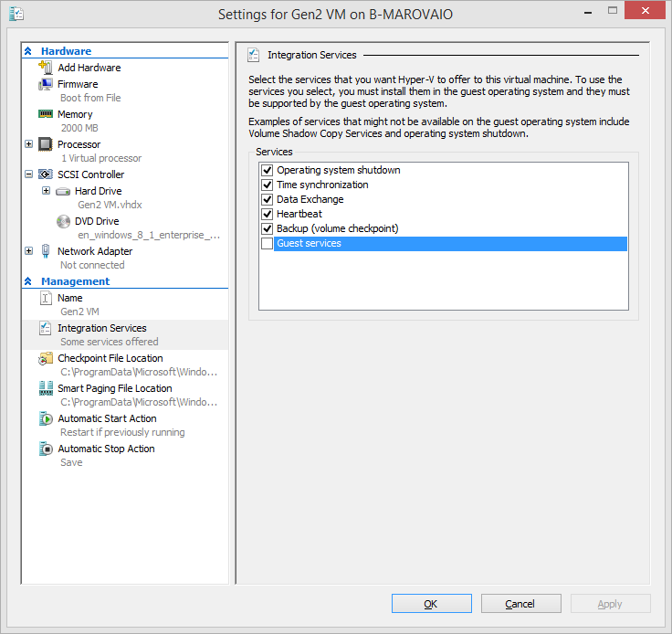Select the Name item under Management
This screenshot has width=672, height=634.
(x=69, y=298)
